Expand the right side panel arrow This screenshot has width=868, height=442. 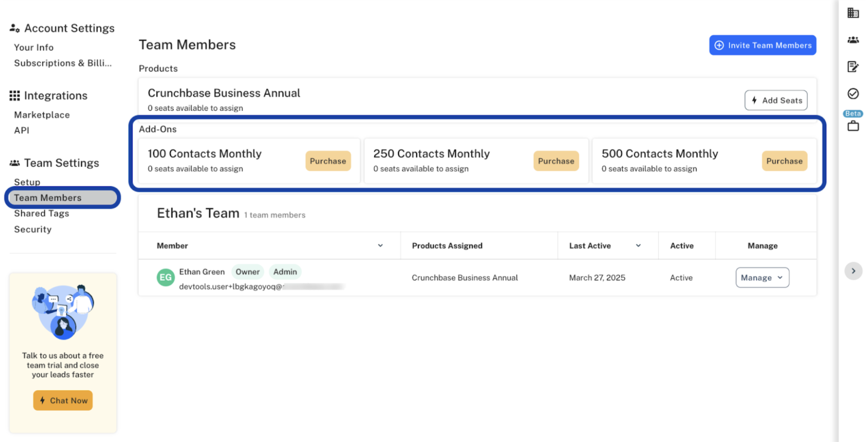[853, 271]
